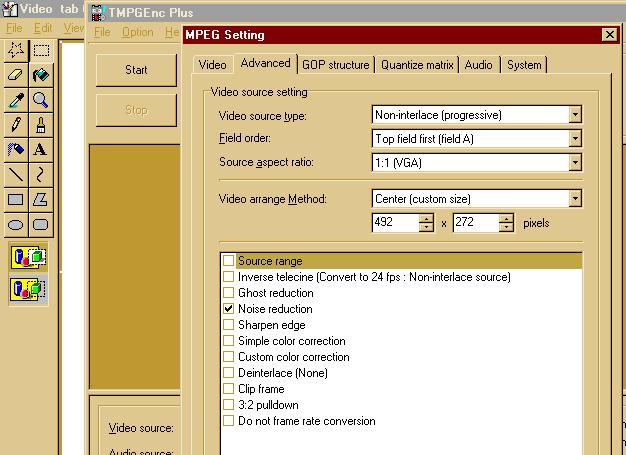Enable the Deinterlace (None) checkbox

point(228,373)
